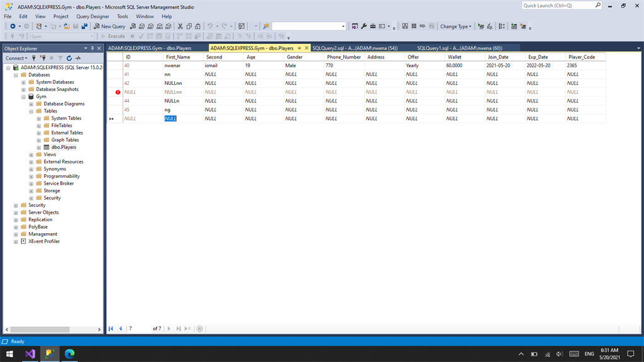Viewport: 644px width, 362px height.
Task: Click the Copy icon
Action: click(x=189, y=26)
